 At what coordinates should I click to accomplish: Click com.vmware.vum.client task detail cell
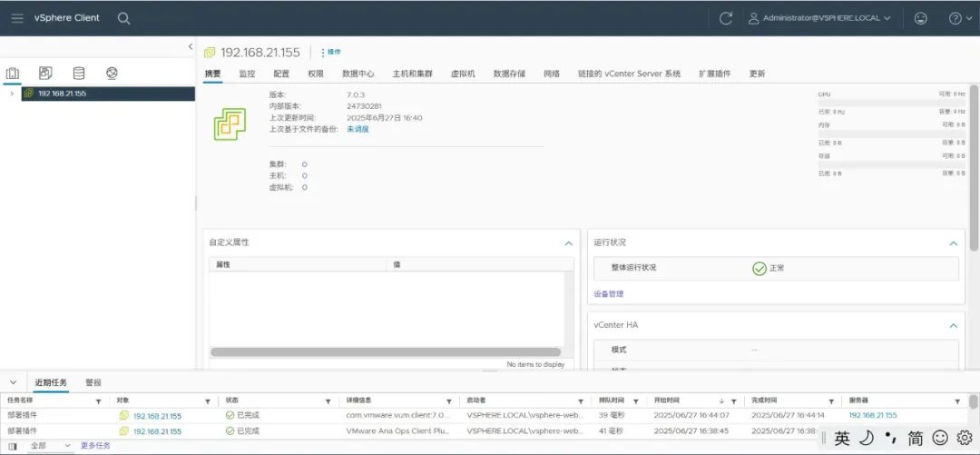(399, 415)
